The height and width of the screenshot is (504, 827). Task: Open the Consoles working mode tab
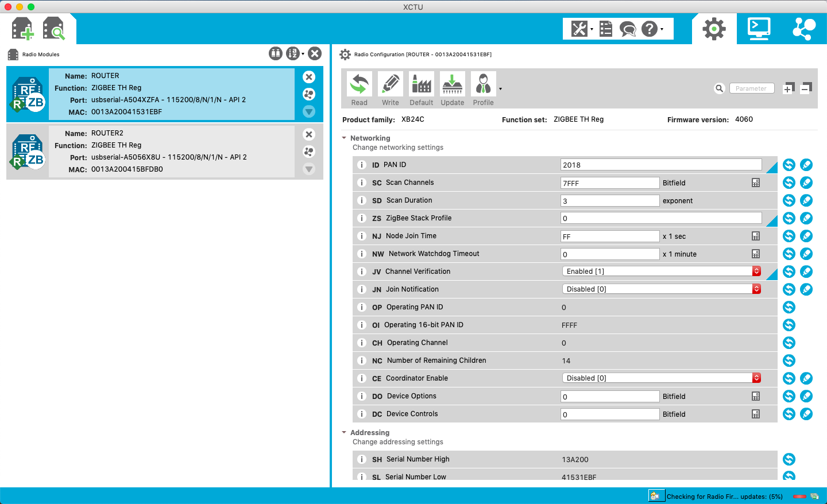759,29
